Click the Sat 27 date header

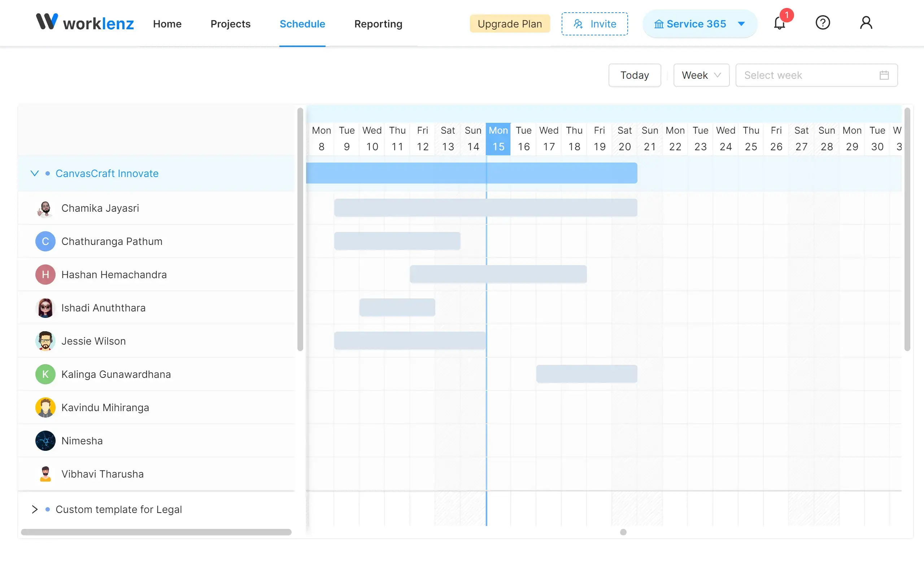[x=801, y=139]
